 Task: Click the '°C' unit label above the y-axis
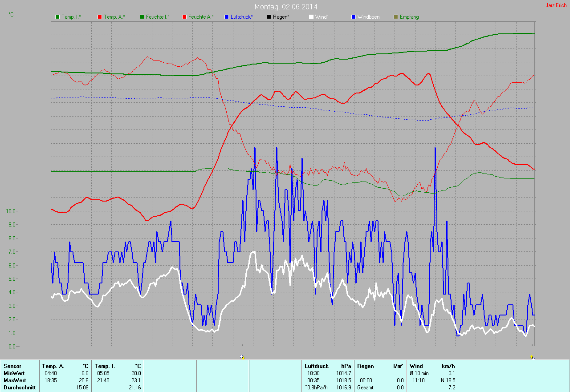tap(11, 15)
